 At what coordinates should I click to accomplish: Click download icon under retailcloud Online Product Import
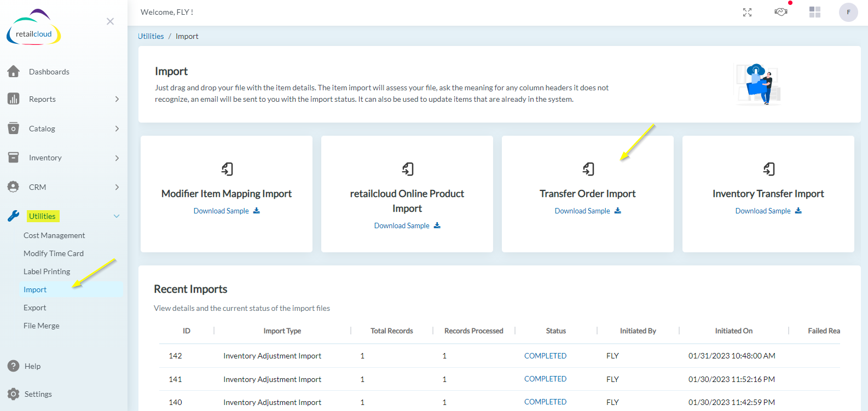(x=437, y=225)
